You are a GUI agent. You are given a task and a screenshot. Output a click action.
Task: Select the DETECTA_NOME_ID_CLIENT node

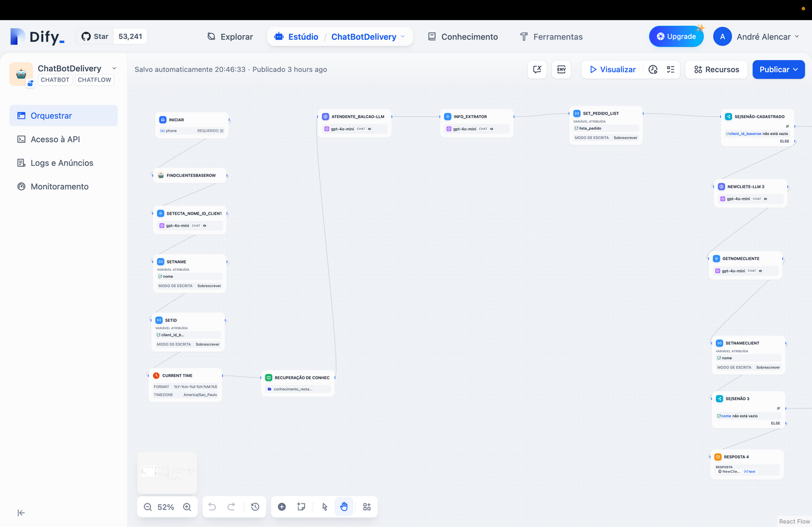(190, 220)
